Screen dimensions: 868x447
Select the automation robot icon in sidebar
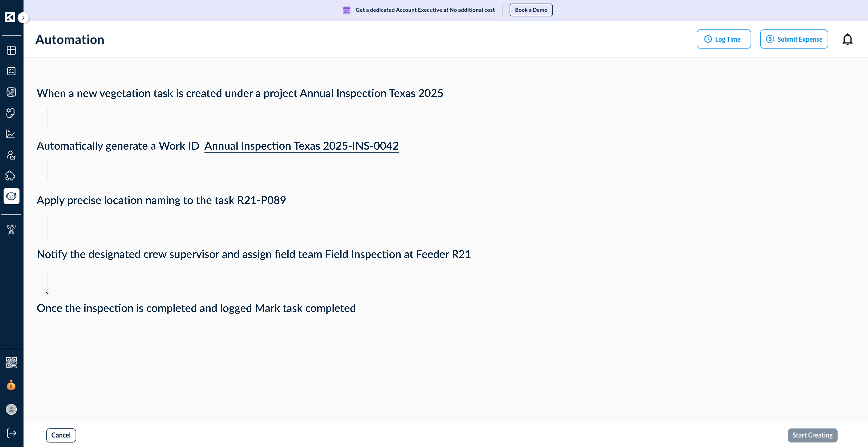coord(11,196)
